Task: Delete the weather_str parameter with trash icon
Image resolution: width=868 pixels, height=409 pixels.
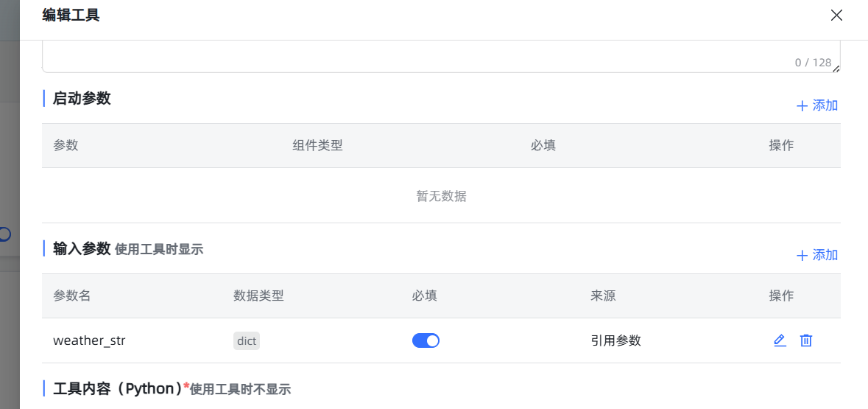Action: tap(806, 340)
